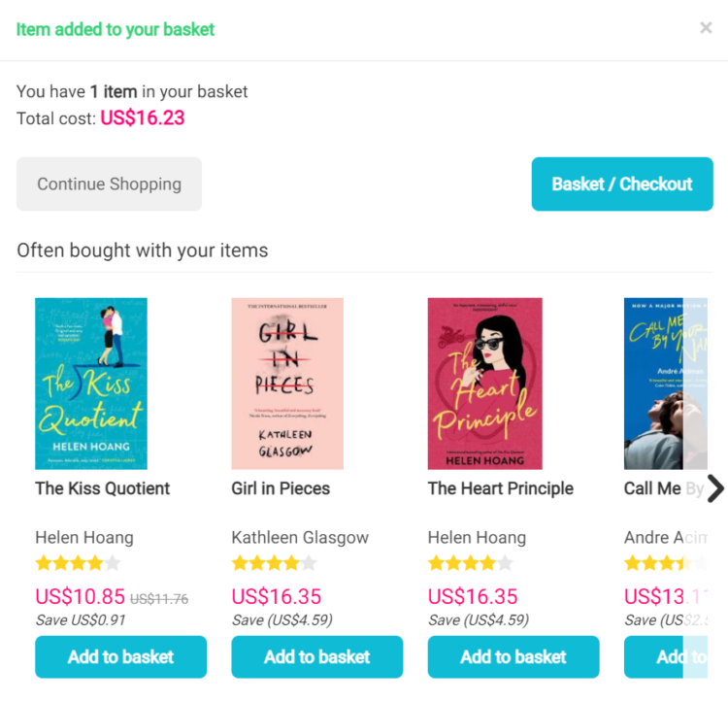Image resolution: width=728 pixels, height=702 pixels.
Task: Click the star rating of The Kiss Quotient
Action: point(78,563)
